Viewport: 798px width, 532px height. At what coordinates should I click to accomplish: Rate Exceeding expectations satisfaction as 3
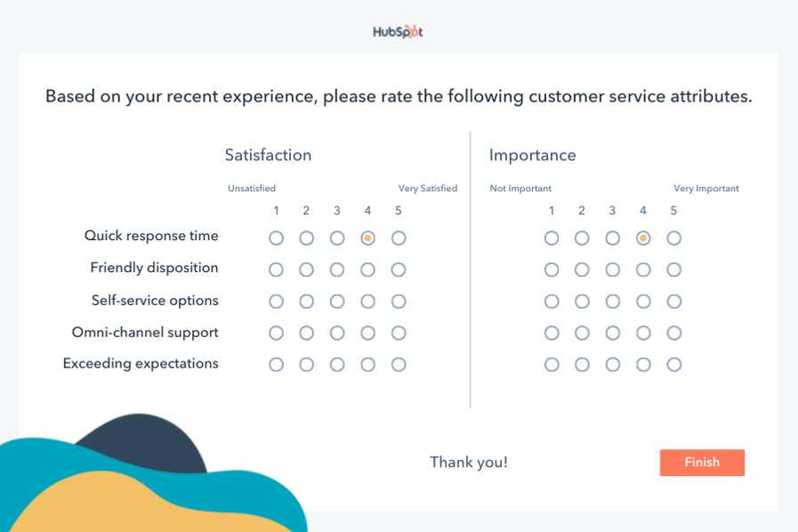coord(337,365)
